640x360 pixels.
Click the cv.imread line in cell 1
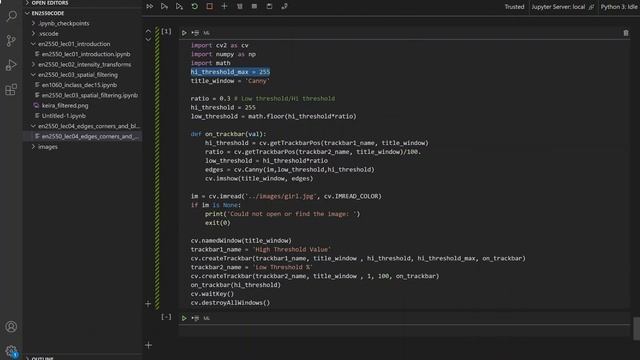286,196
